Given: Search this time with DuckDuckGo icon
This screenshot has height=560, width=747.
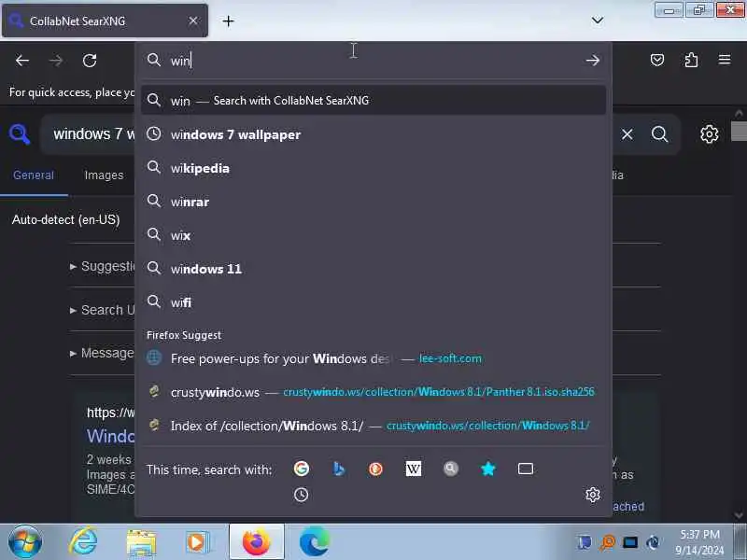Looking at the screenshot, I should pyautogui.click(x=376, y=469).
